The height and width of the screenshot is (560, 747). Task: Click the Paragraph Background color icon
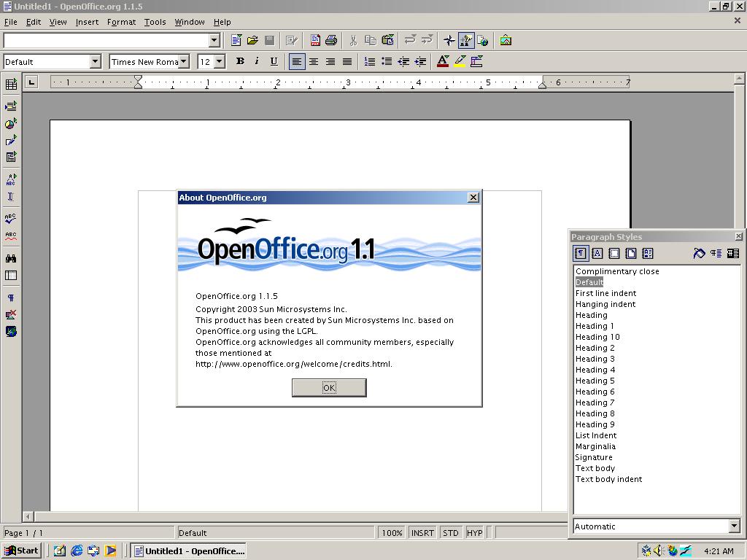[x=477, y=61]
